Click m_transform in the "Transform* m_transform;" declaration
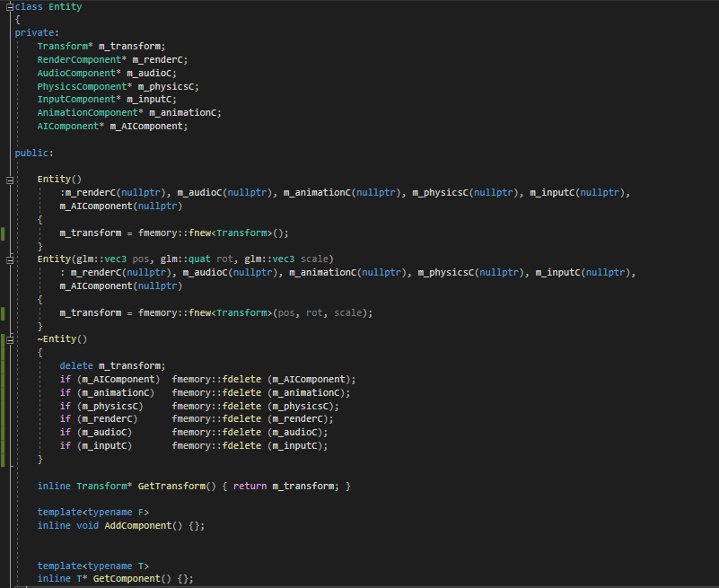This screenshot has width=719, height=588. coord(130,46)
